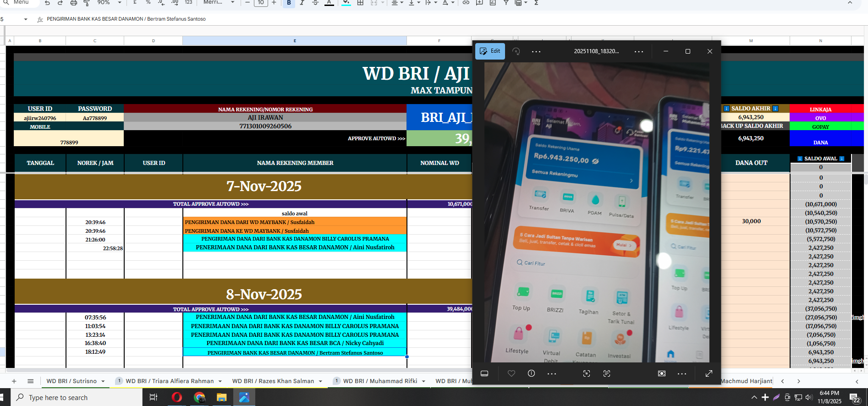Screen dimensions: 868x406
Task: Open the more options beside the photo filename
Action: [639, 51]
